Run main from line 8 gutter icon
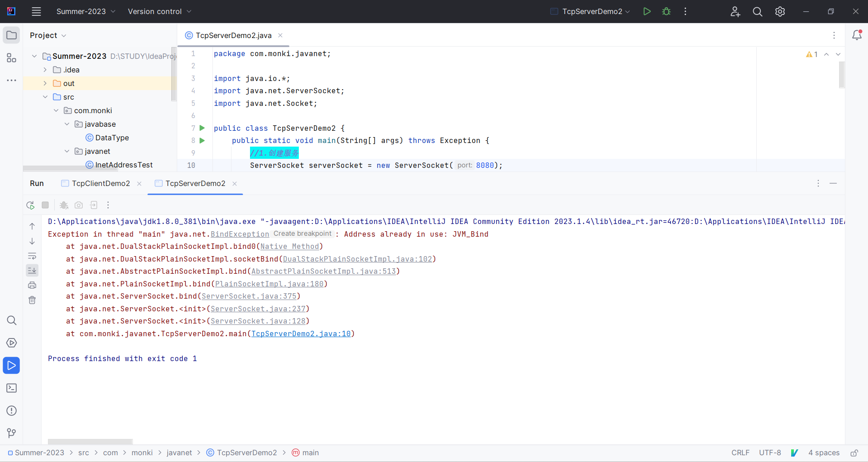Viewport: 868px width, 462px height. [x=202, y=140]
